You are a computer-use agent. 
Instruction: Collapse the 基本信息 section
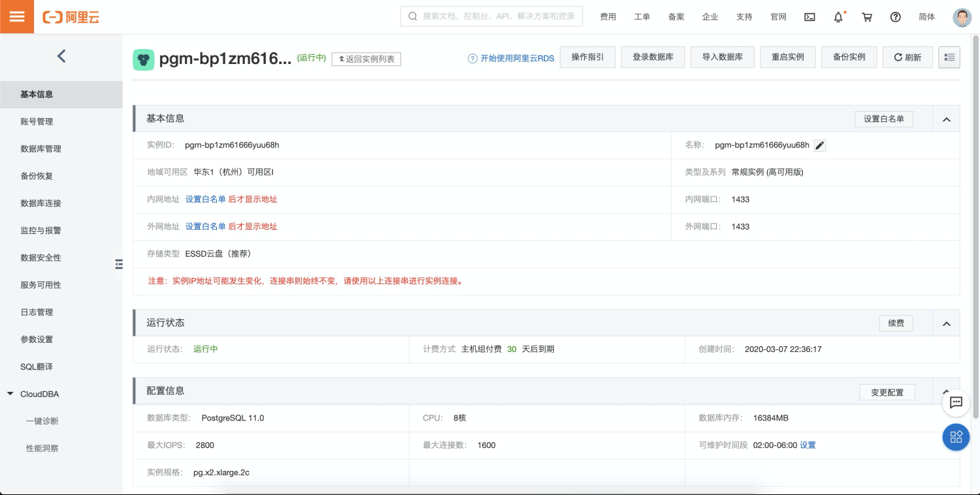click(x=946, y=120)
